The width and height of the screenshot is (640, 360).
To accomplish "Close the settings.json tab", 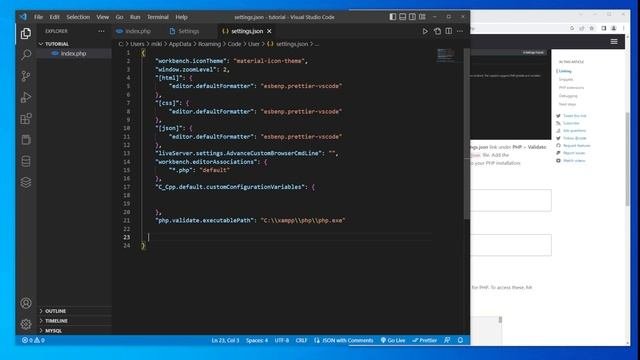I will pos(269,31).
